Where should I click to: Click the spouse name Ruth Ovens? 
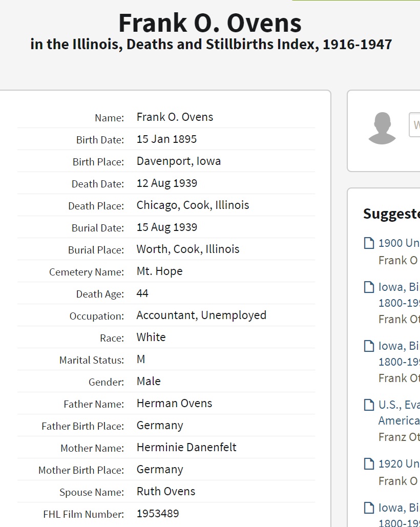pos(166,492)
